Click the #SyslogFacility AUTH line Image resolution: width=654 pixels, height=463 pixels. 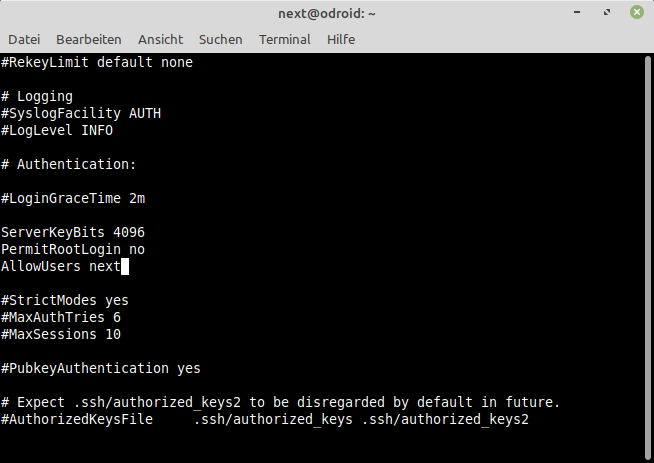pos(81,113)
